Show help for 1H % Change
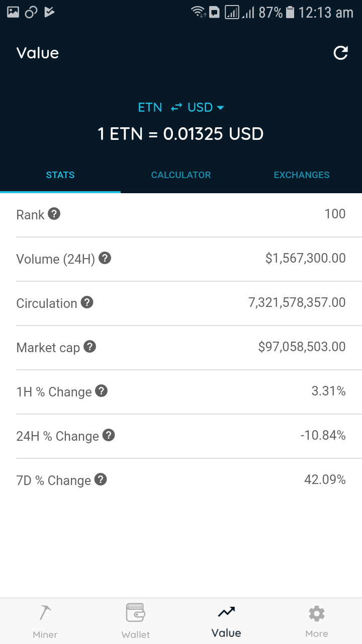362x644 pixels. pos(101,391)
